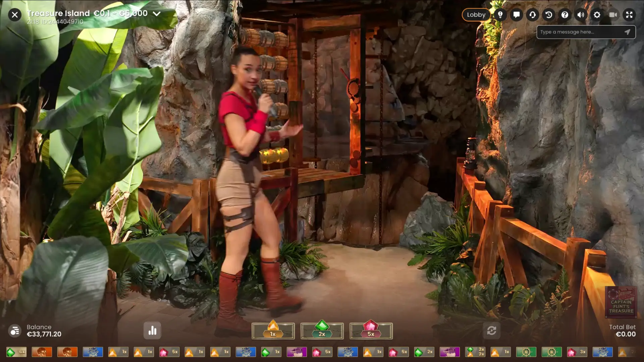
Task: Click the coins icon beside Balance
Action: pyautogui.click(x=15, y=331)
